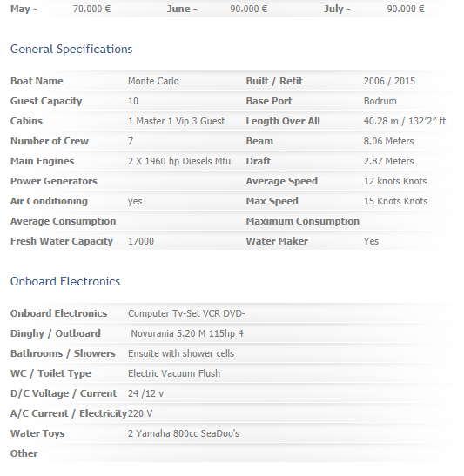Click the WC / Toilet Type label
464x476 pixels.
50,373
